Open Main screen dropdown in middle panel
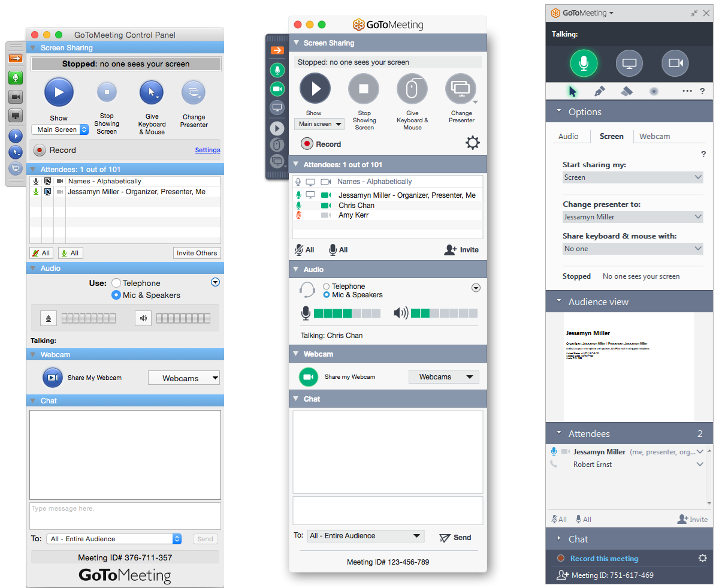Viewport: 716px width, 588px height. (x=319, y=124)
